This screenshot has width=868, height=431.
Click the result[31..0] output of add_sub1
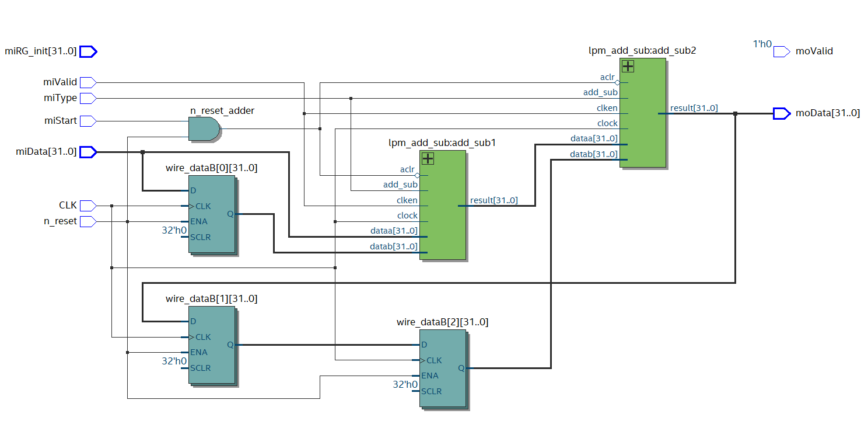click(494, 200)
